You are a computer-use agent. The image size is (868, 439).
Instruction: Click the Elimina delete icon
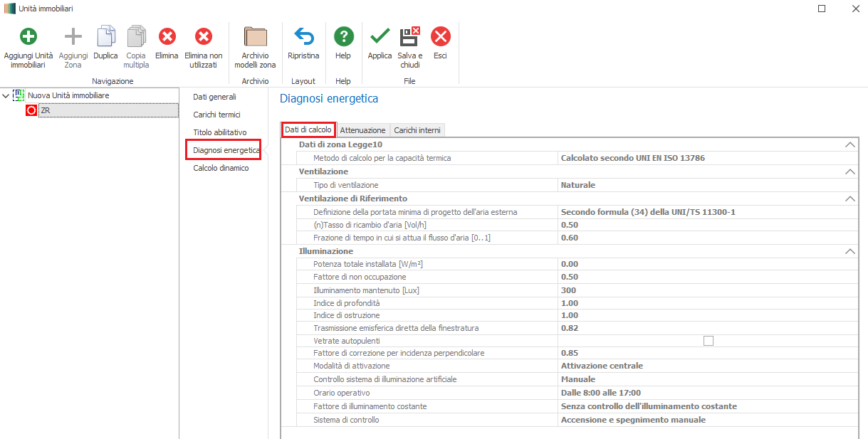[x=167, y=37]
